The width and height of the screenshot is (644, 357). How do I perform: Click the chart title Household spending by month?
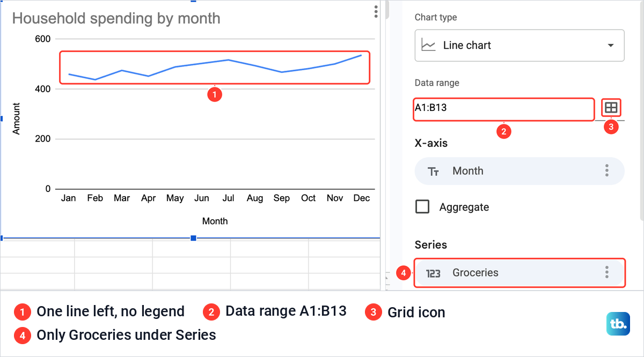[x=116, y=18]
